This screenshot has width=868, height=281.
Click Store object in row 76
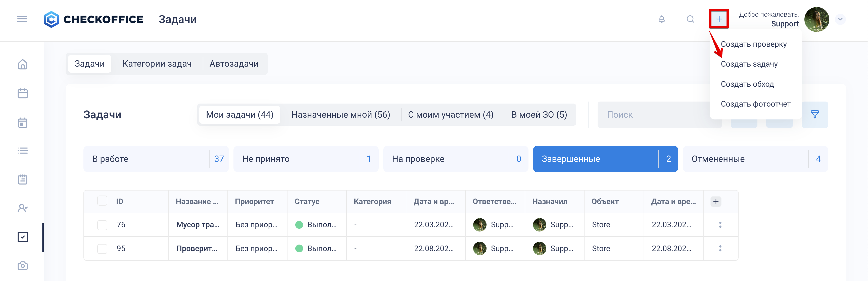[601, 225]
